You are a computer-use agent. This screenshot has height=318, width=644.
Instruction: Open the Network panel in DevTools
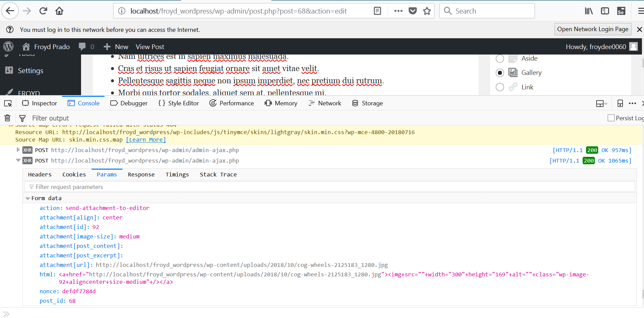click(325, 103)
